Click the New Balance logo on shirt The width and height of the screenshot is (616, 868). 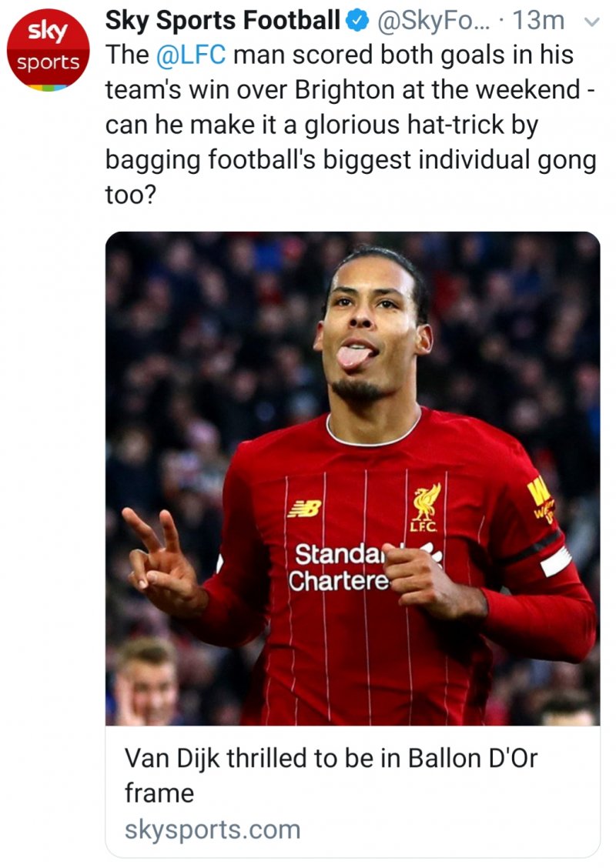click(304, 508)
